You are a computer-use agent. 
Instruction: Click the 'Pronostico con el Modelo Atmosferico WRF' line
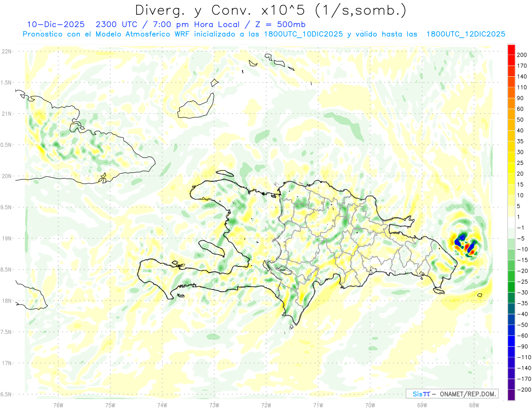click(106, 34)
